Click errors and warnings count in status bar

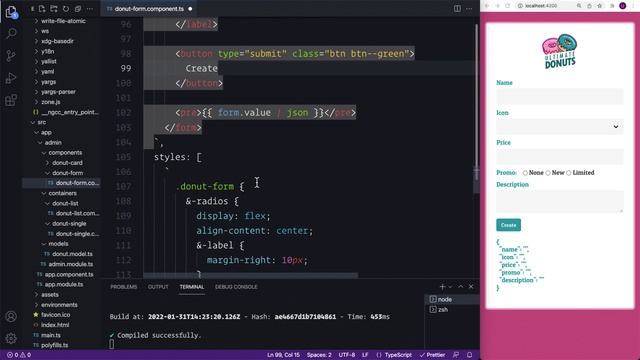click(19, 355)
